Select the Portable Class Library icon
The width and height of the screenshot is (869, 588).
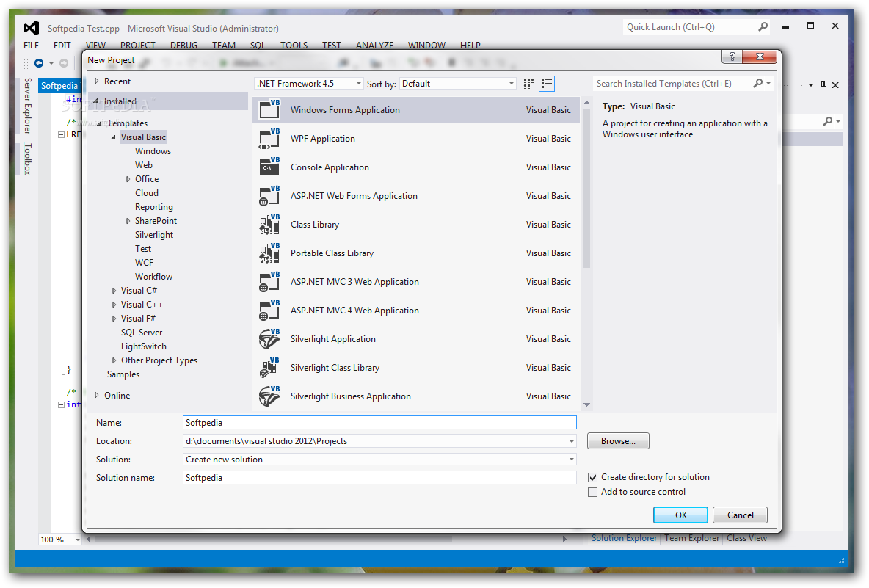click(270, 253)
